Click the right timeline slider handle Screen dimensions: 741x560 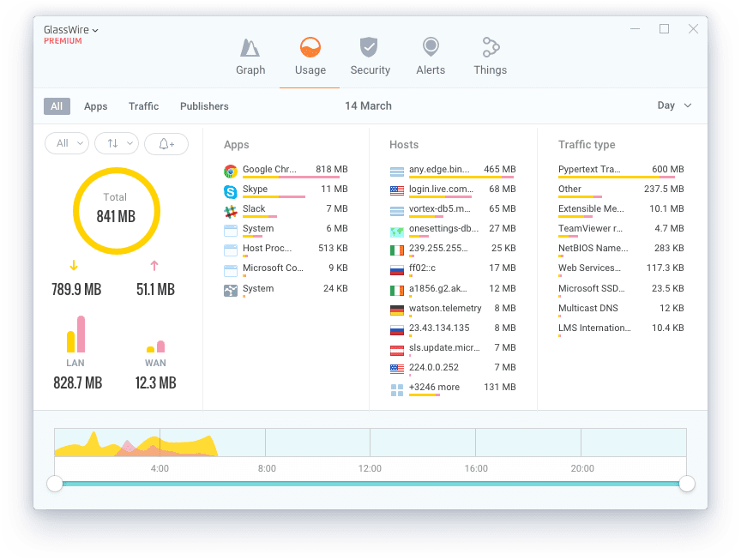pyautogui.click(x=686, y=485)
